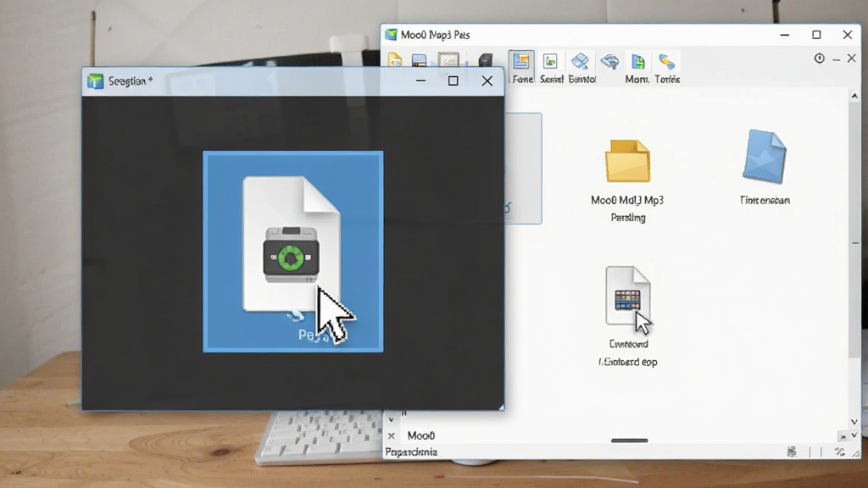Click the bottom arrow of the file list's vertical scrollbar

[x=854, y=422]
